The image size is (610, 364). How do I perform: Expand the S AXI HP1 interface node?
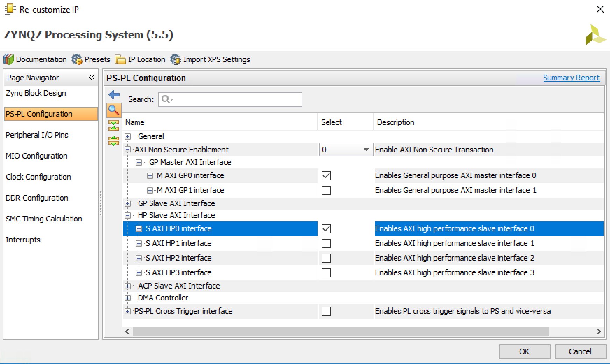(139, 243)
